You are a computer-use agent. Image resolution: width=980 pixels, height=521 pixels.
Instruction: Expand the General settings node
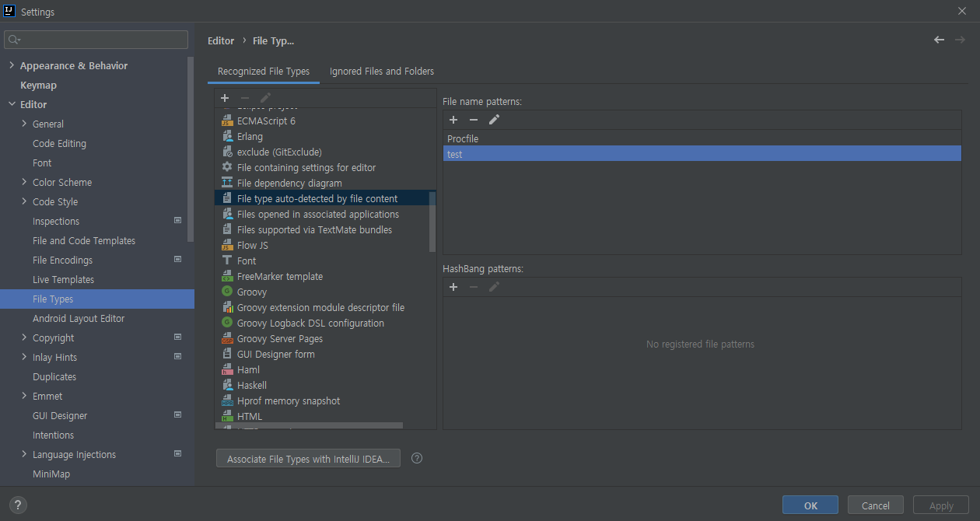click(x=24, y=124)
